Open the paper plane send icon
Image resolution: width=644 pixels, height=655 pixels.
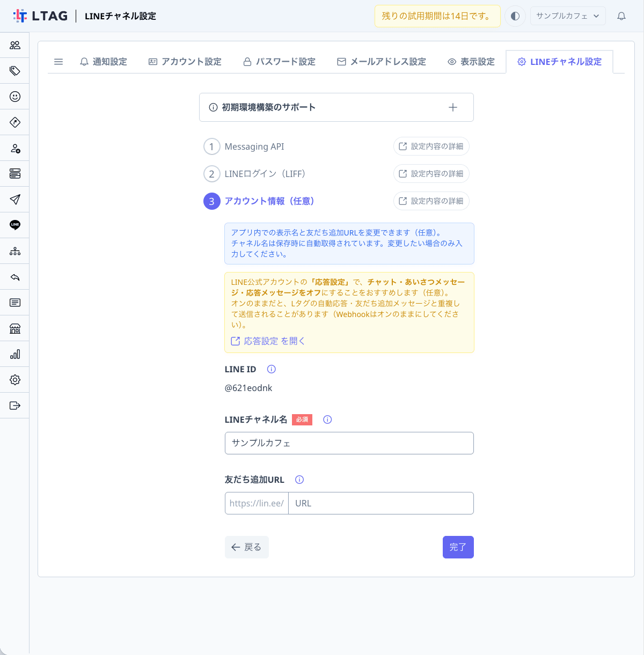tap(15, 200)
